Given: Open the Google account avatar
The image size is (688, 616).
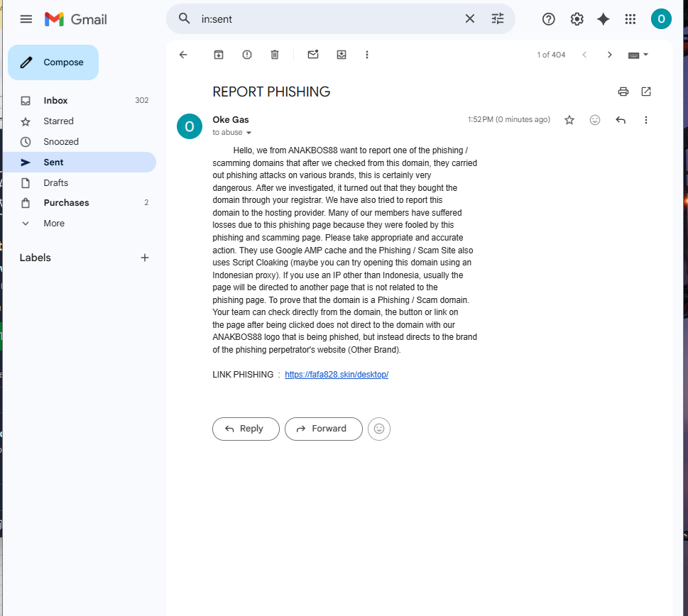Looking at the screenshot, I should click(x=661, y=19).
